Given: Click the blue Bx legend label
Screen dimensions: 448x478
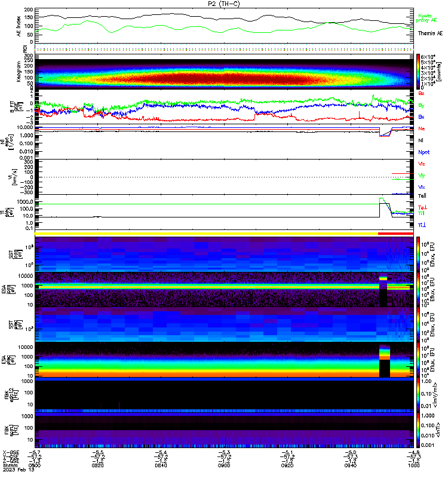Looking at the screenshot, I should coord(422,117).
